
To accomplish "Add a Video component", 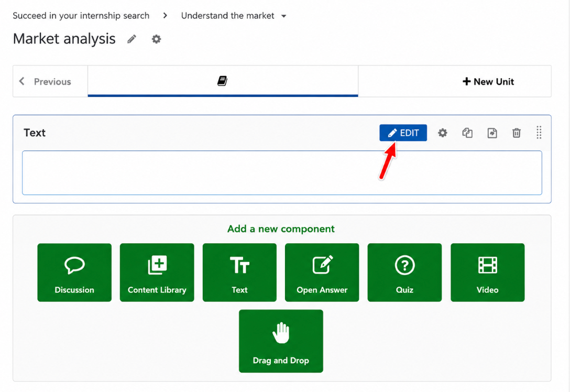I will click(x=487, y=273).
